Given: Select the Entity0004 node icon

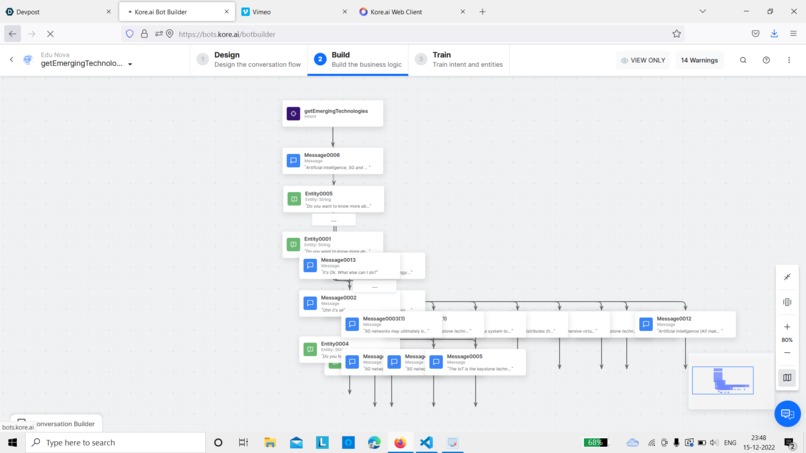Looking at the screenshot, I should coord(310,349).
